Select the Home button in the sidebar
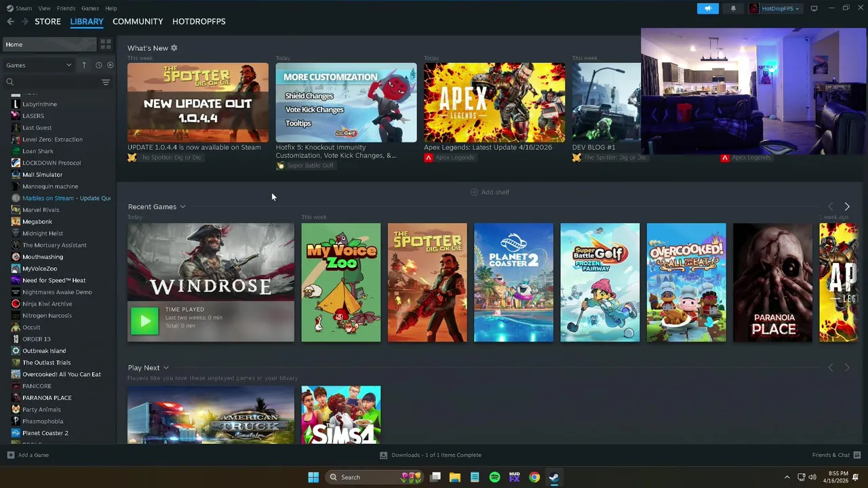 pyautogui.click(x=50, y=45)
